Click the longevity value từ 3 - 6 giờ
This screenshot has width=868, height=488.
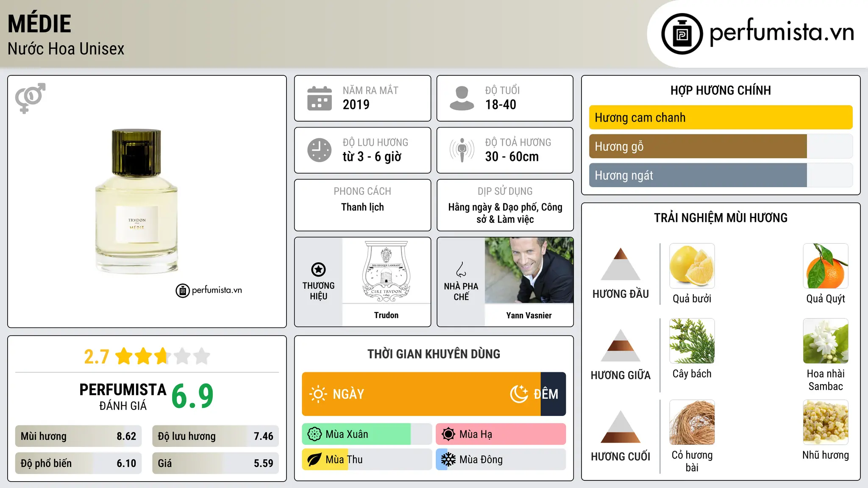372,157
